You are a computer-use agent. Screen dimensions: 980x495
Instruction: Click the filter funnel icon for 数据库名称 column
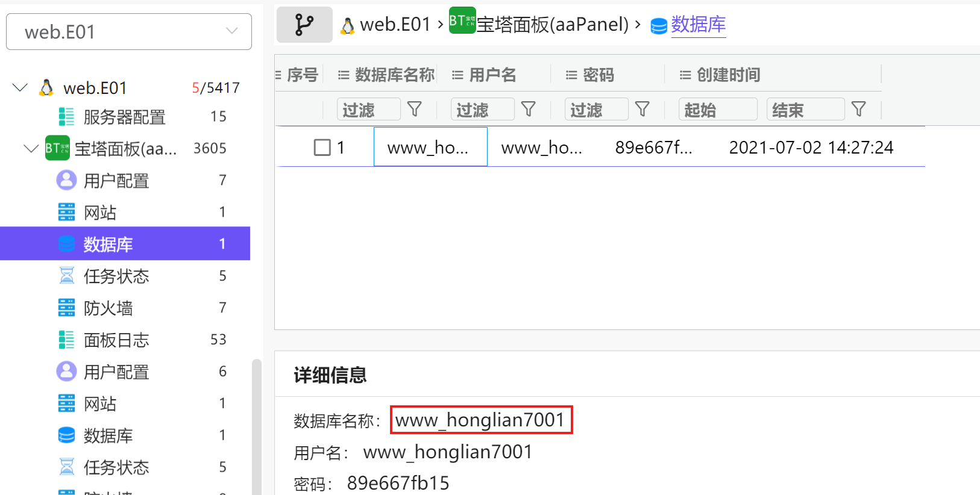(415, 109)
